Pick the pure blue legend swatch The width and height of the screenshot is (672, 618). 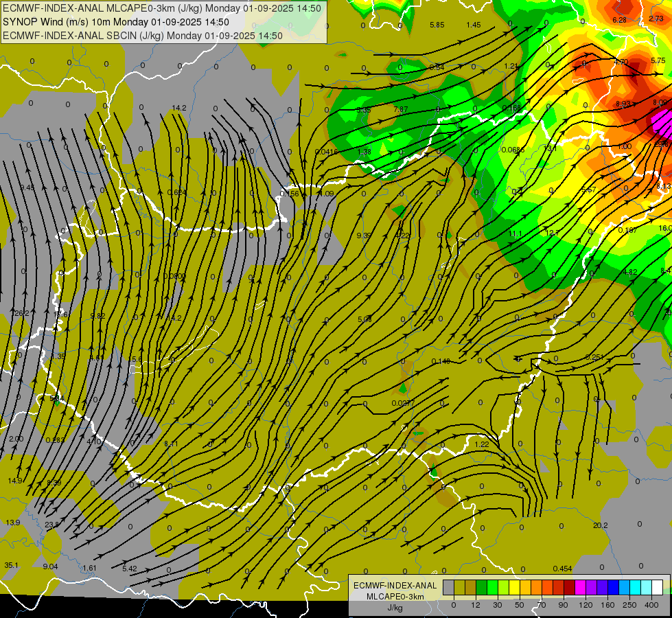[613, 587]
